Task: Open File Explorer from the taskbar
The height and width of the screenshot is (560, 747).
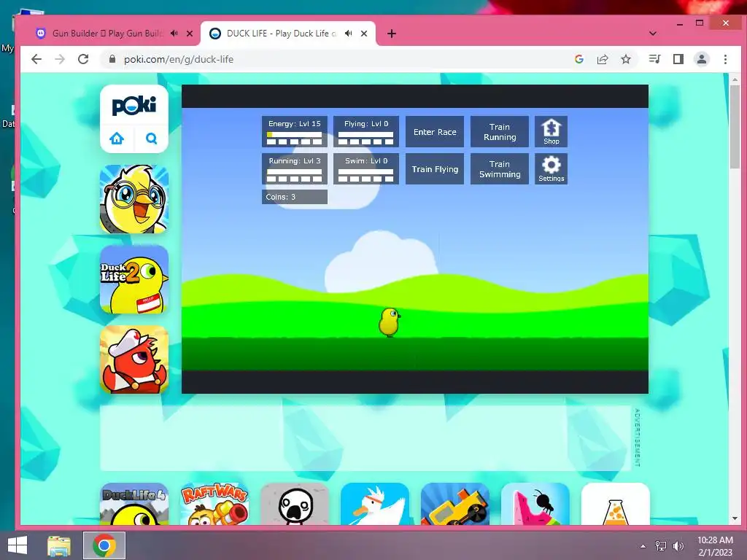Action: click(59, 545)
